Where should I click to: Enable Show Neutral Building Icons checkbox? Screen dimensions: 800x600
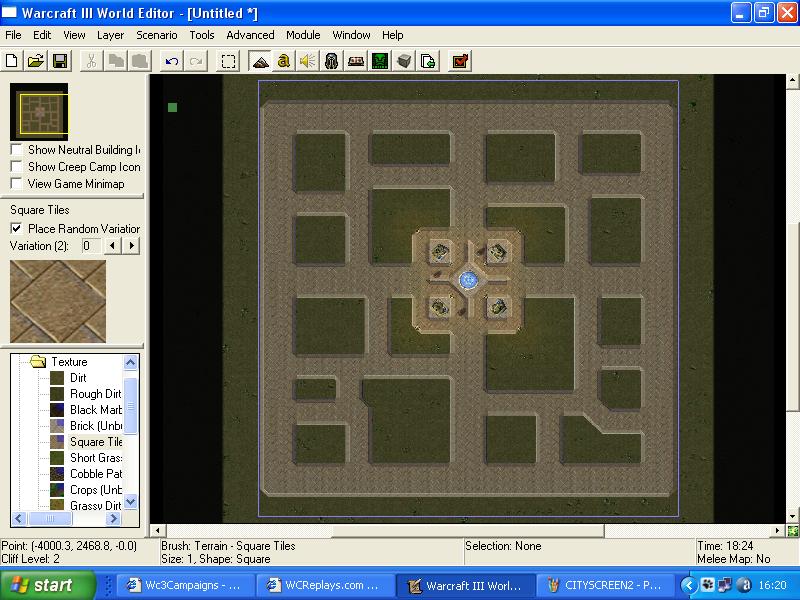click(x=17, y=149)
